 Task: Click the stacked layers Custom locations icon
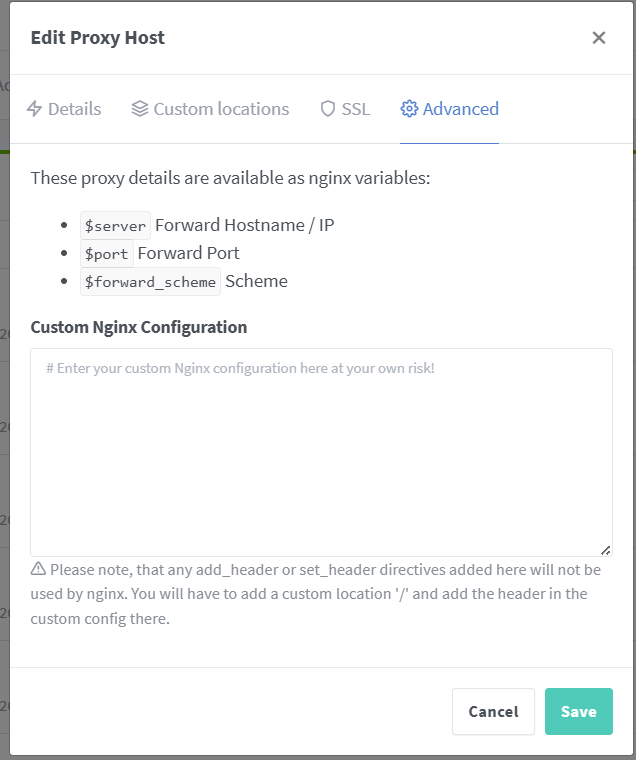coord(140,109)
